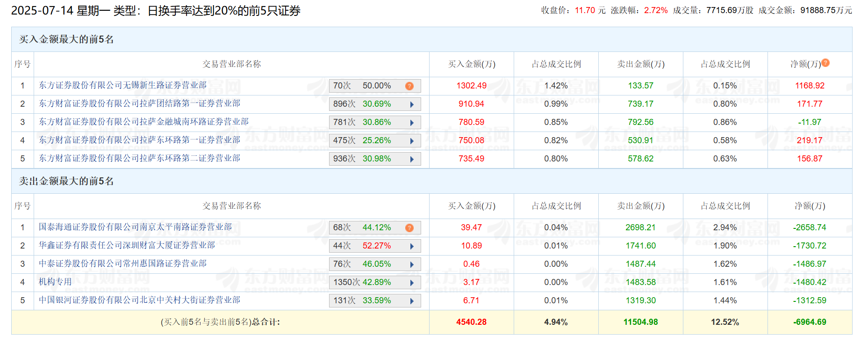This screenshot has width=868, height=344.
Task: Open 东方财富证券拉萨团结路第一证券营业部 link
Action: [139, 103]
